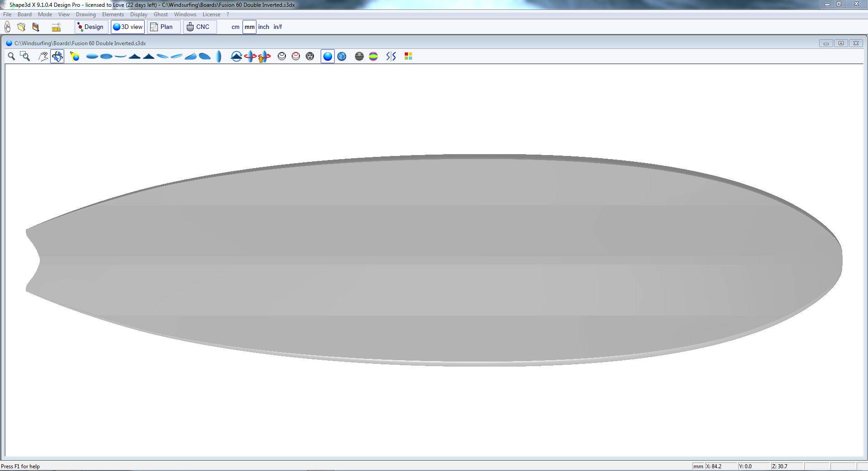Click the wireframe mesh sphere icon
This screenshot has height=471, width=868.
(x=310, y=56)
